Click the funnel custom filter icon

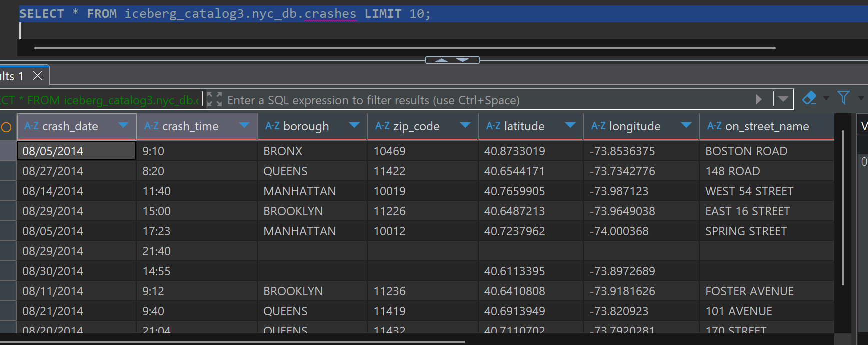click(x=843, y=98)
